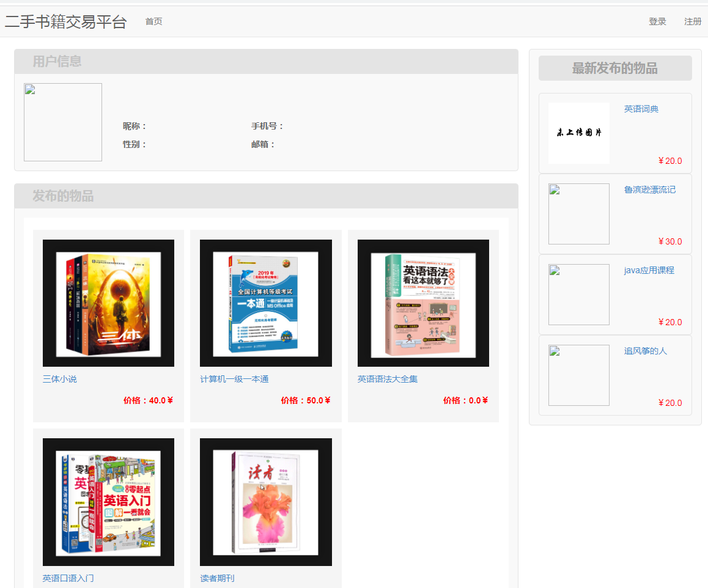The height and width of the screenshot is (588, 708).
Task: Open the 英语词典 sidebar item link
Action: [641, 109]
